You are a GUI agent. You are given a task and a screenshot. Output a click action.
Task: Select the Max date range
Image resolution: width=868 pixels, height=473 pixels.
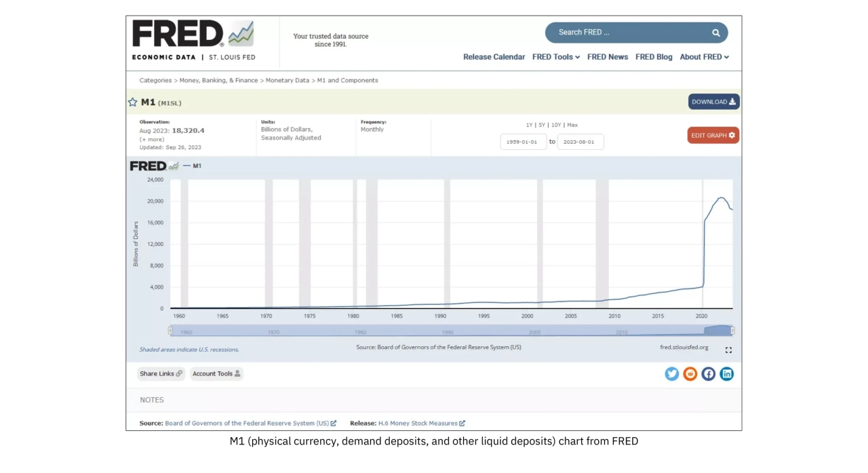click(572, 125)
